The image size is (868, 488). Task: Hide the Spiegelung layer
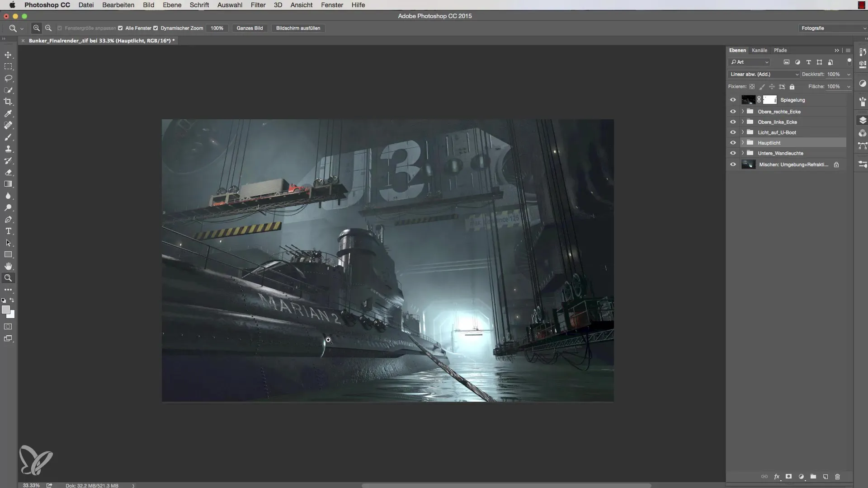[x=733, y=100]
